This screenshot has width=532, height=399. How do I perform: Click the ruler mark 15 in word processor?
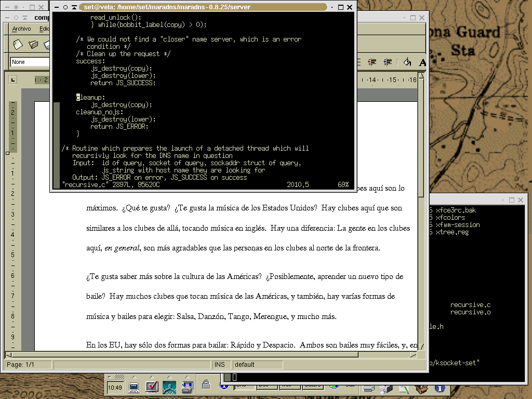point(393,80)
